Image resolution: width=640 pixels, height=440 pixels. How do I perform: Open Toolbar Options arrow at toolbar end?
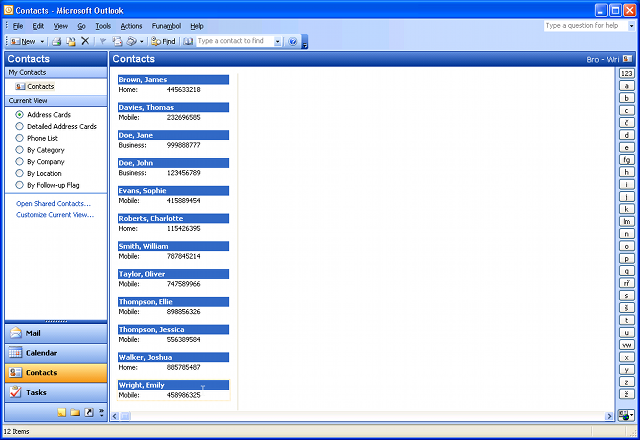point(304,42)
